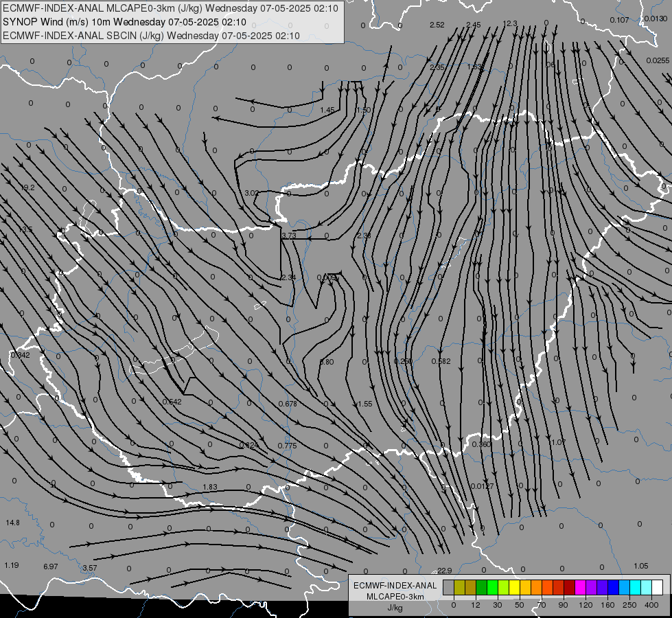Click the map value 22.9
The image size is (672, 618).
coord(445,571)
